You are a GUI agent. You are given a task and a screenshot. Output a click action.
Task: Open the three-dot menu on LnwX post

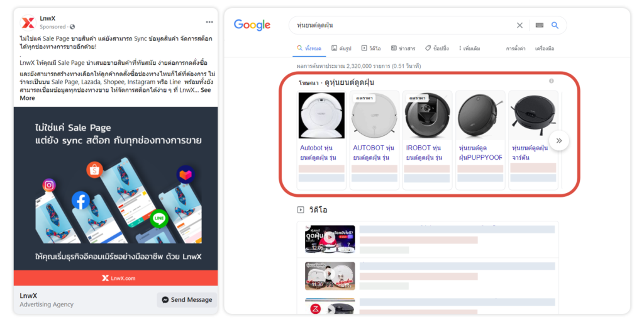pyautogui.click(x=209, y=22)
